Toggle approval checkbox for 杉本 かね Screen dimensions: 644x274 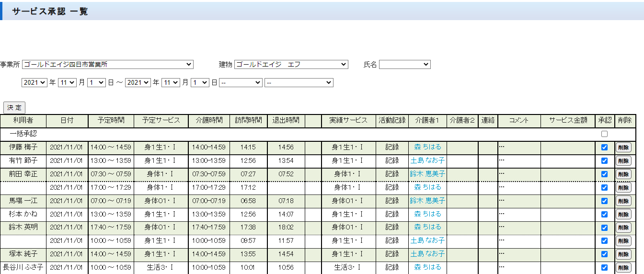[x=604, y=214]
